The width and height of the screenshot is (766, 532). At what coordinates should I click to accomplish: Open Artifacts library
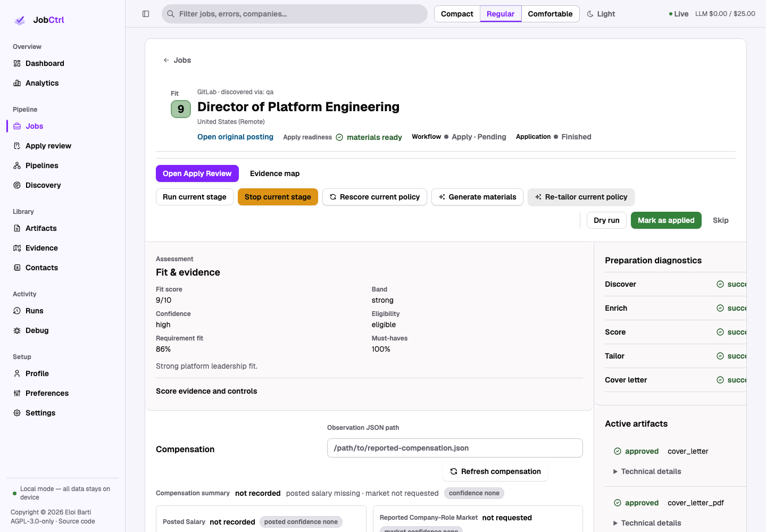point(41,228)
